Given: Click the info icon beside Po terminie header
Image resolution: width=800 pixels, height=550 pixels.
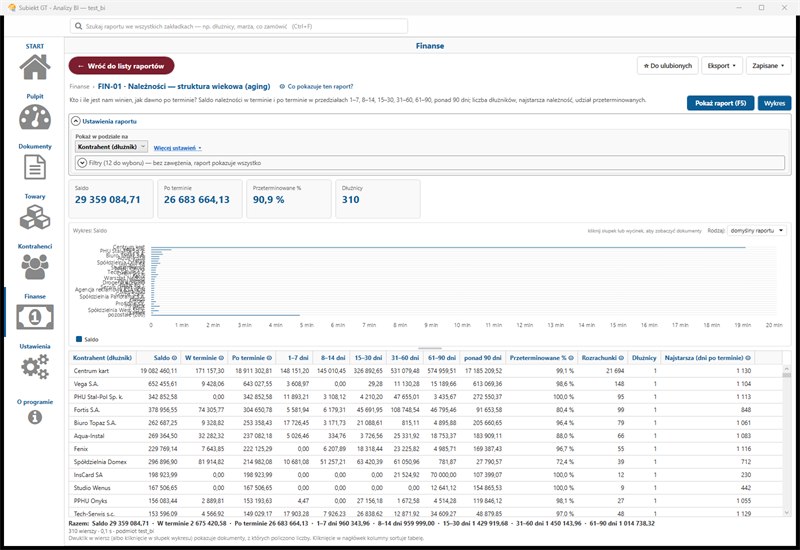Looking at the screenshot, I should point(269,358).
